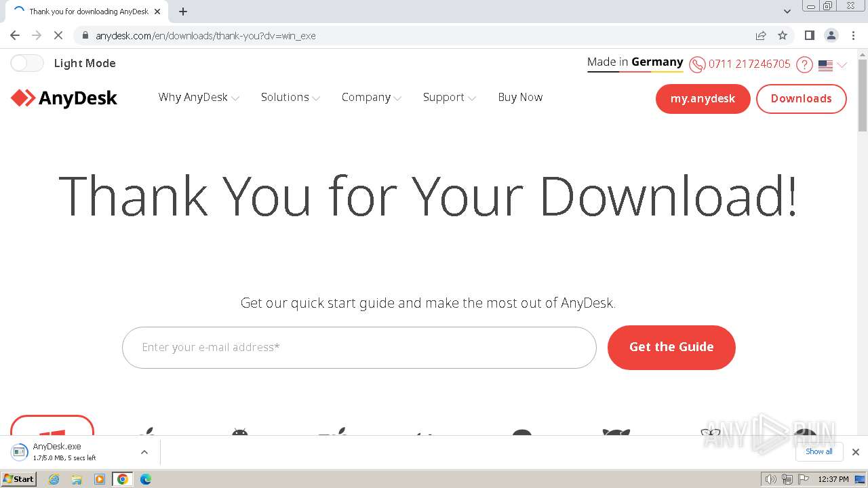
Task: Open the Chrome profile avatar
Action: 831,35
